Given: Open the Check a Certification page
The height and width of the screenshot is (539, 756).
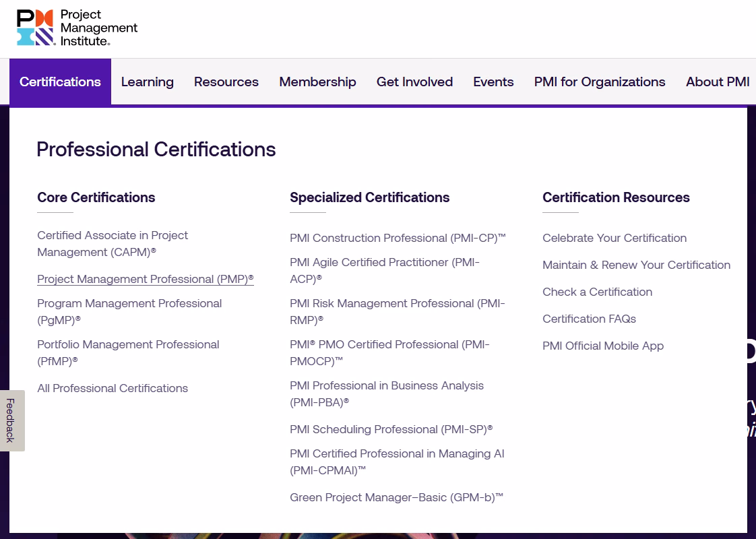Looking at the screenshot, I should [597, 292].
